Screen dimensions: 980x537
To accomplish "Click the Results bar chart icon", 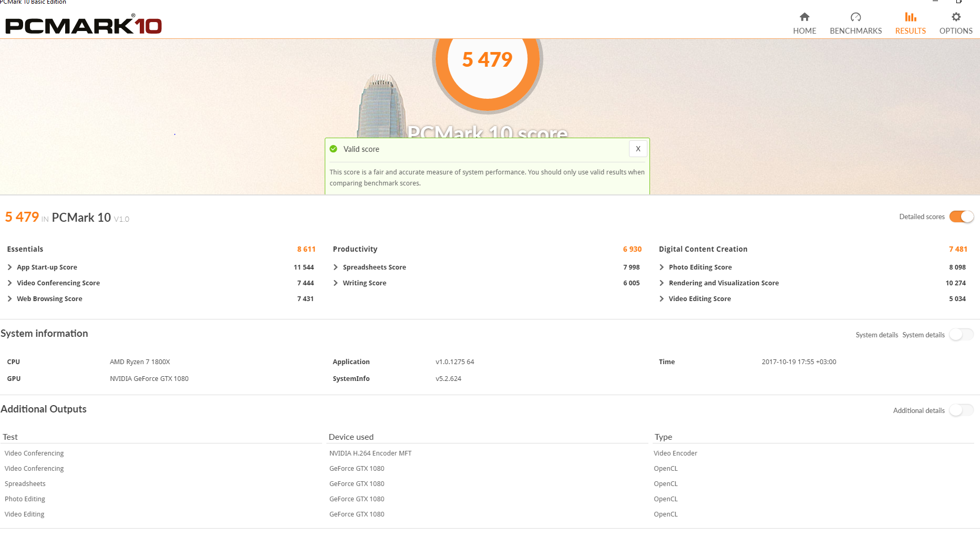I will pyautogui.click(x=911, y=17).
